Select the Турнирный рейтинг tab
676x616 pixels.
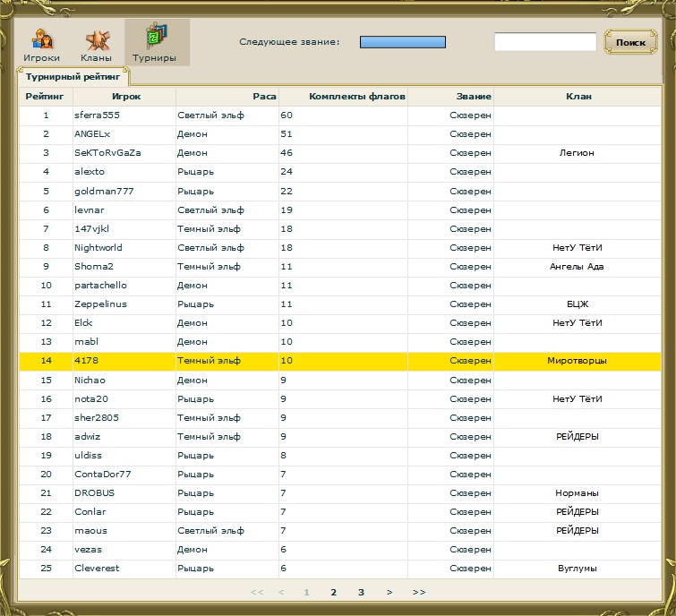tap(73, 77)
